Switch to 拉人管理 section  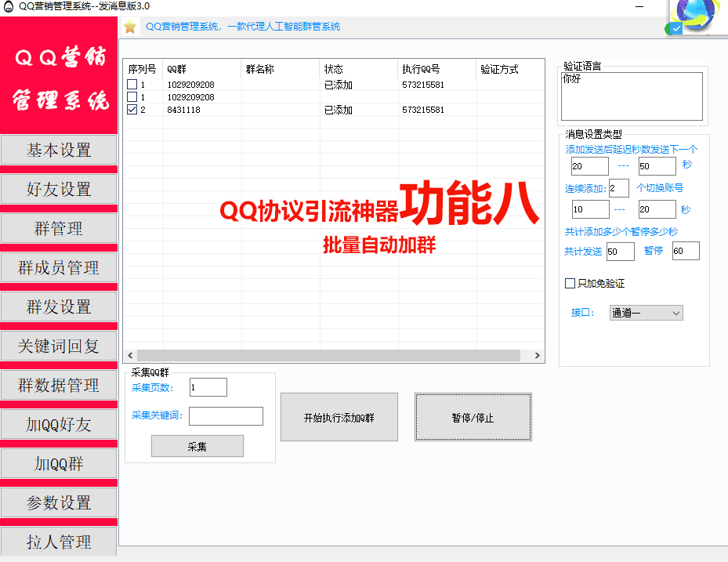59,542
